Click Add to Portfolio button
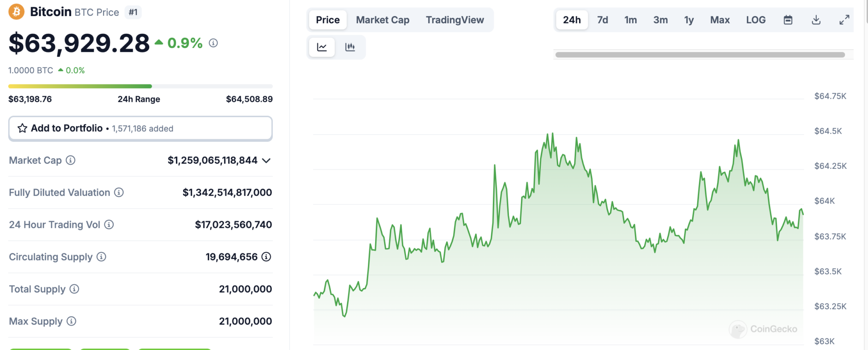 tap(140, 128)
